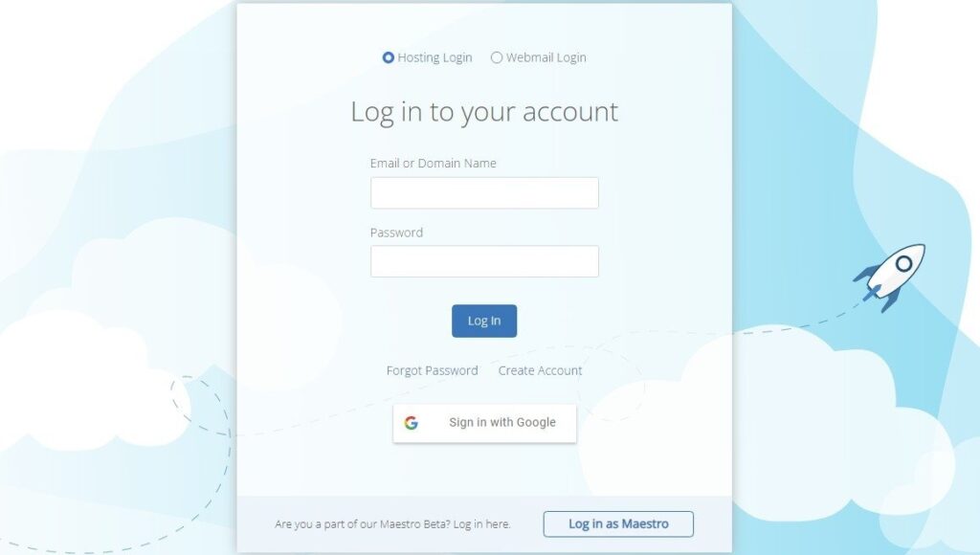The width and height of the screenshot is (980, 555).
Task: Focus the Email or Domain Name field
Action: (484, 192)
